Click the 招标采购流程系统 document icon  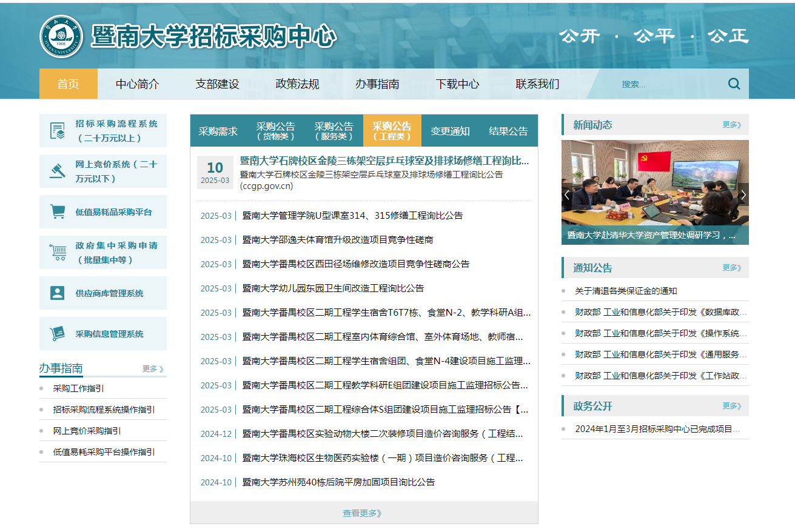tap(58, 131)
